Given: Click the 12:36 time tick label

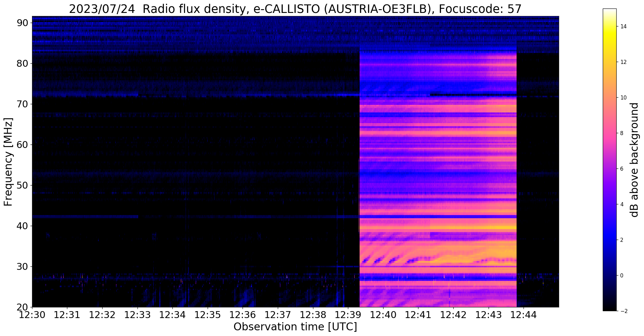Looking at the screenshot, I should click(243, 315).
